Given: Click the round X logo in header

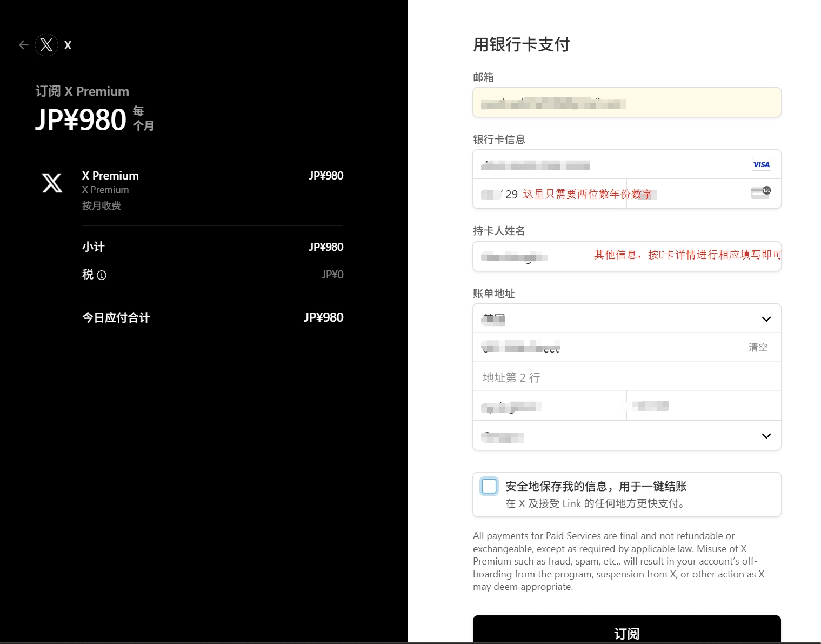Looking at the screenshot, I should 46,45.
